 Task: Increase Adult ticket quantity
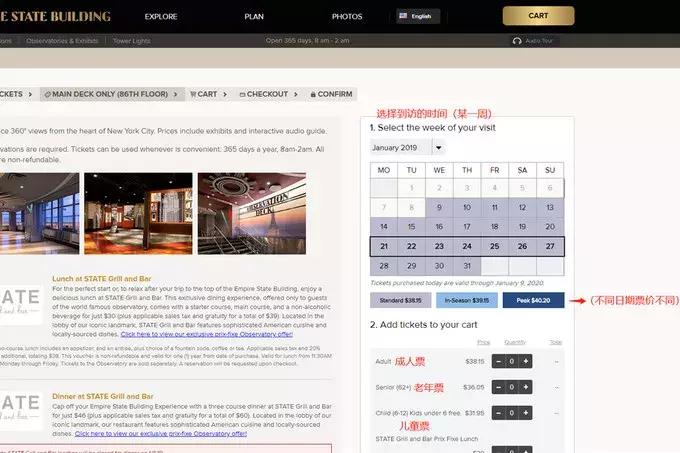(526, 361)
